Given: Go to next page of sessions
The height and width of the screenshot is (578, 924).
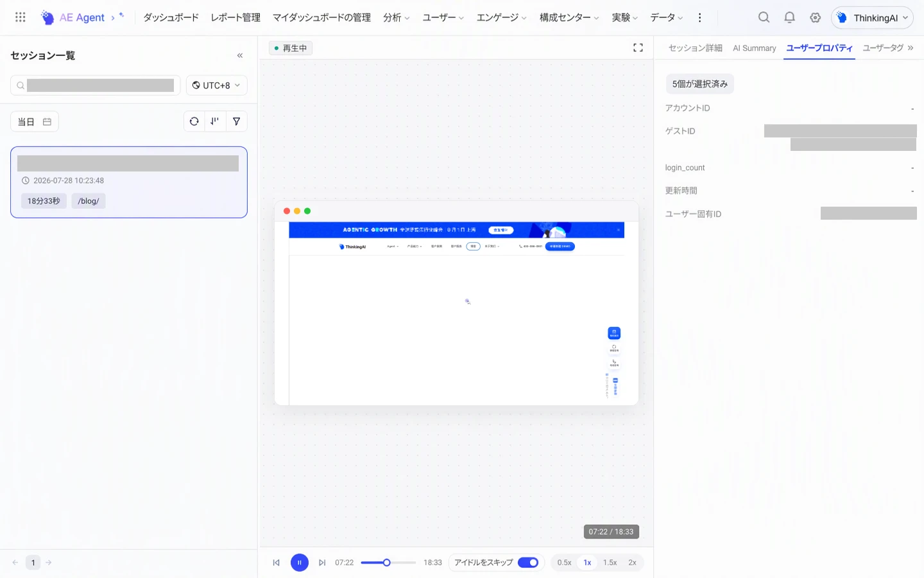Looking at the screenshot, I should [x=48, y=563].
